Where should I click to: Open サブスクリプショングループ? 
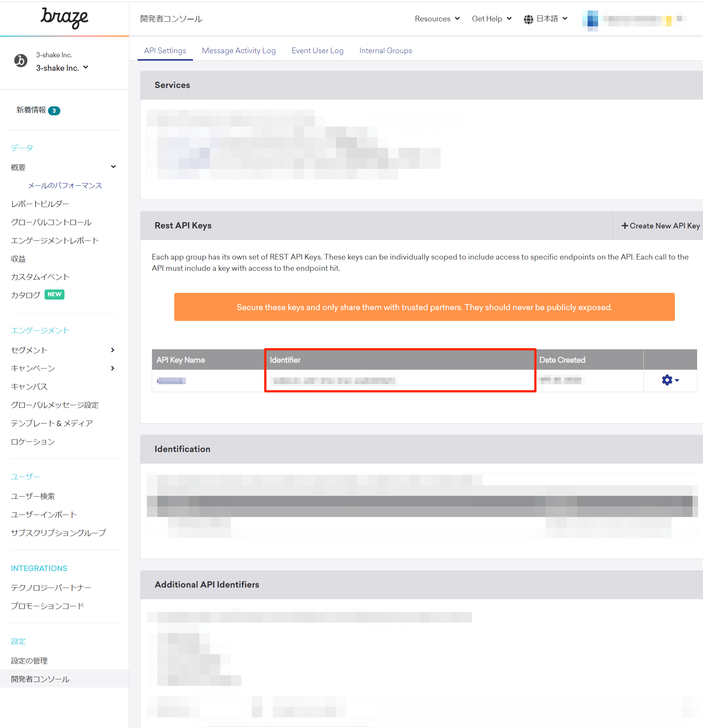click(x=58, y=533)
